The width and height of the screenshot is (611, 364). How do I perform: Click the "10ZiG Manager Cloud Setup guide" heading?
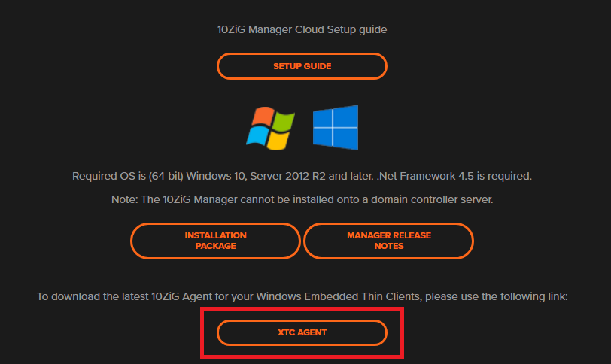pos(302,30)
